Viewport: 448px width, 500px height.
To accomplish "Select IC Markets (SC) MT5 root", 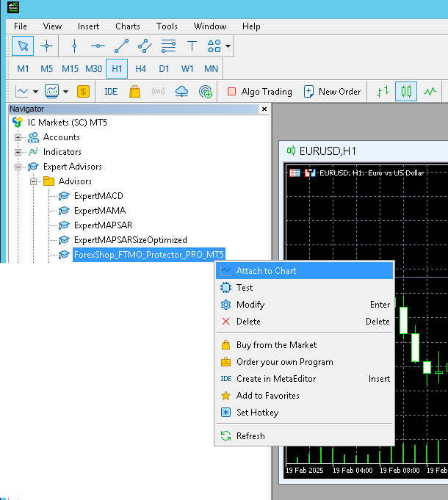I will 68,123.
